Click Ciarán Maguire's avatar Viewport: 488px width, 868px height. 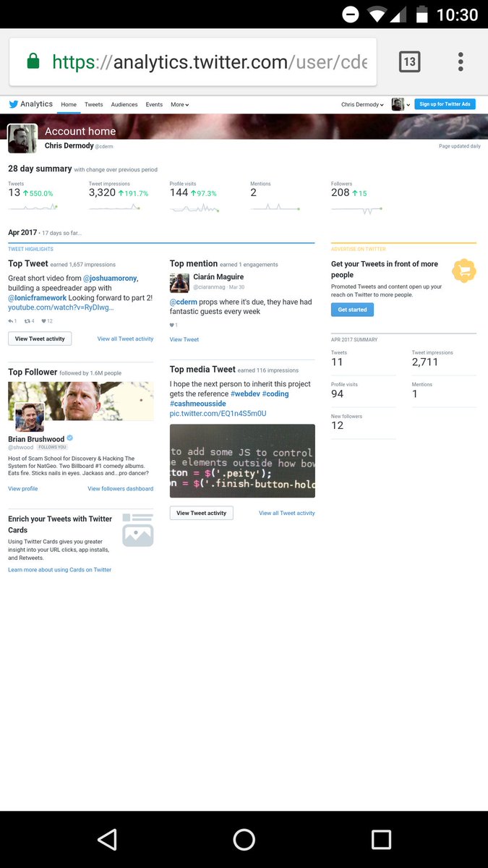coord(179,283)
